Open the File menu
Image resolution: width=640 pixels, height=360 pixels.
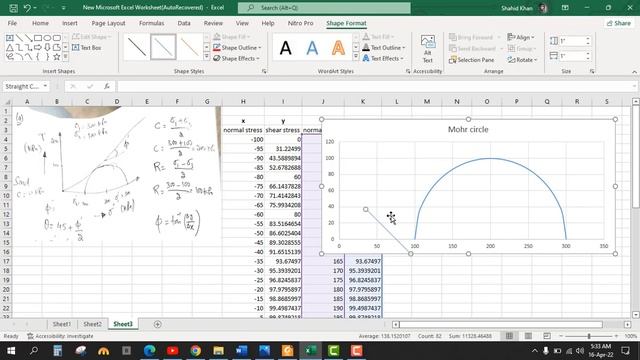coord(12,23)
